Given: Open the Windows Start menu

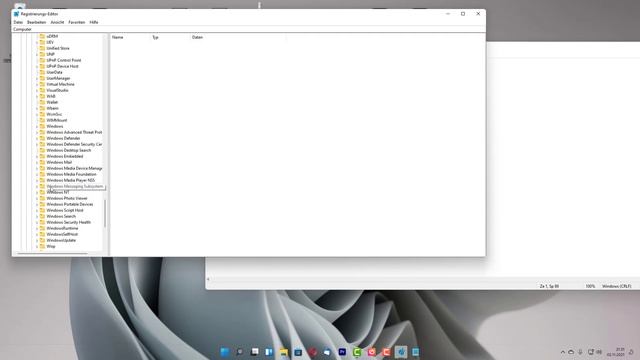Looking at the screenshot, I should (x=224, y=352).
